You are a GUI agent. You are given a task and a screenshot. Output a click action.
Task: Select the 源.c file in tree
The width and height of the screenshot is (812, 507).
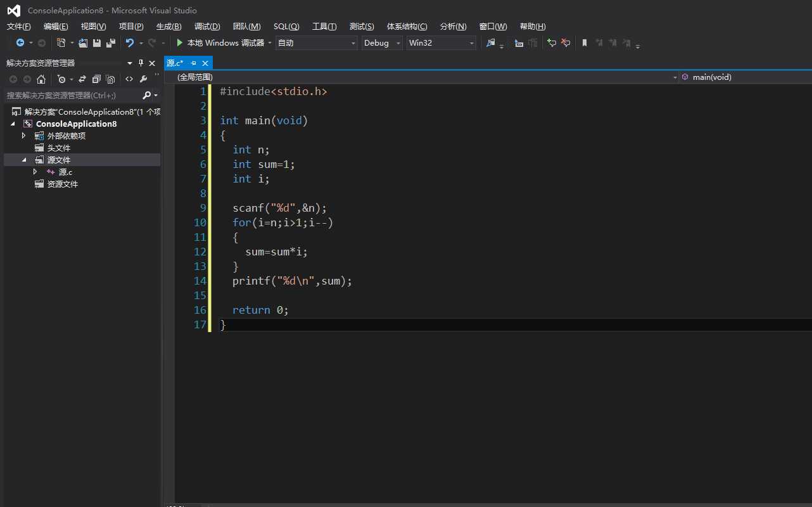(x=65, y=172)
